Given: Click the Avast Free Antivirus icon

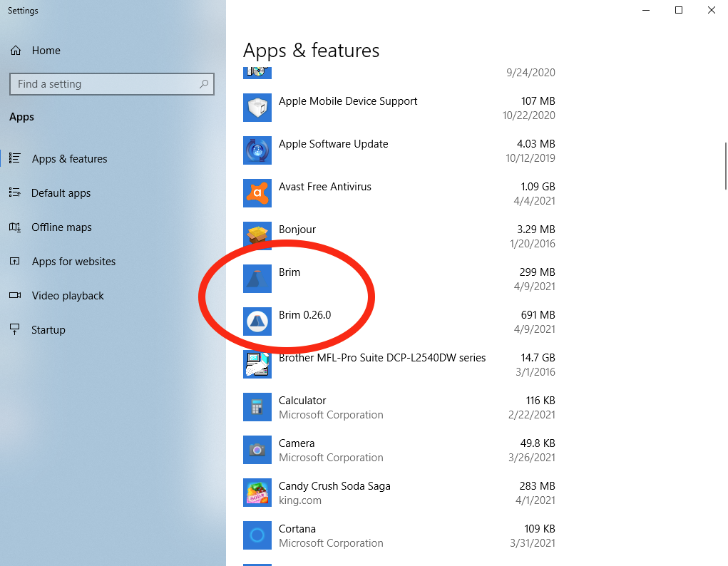Looking at the screenshot, I should click(257, 193).
